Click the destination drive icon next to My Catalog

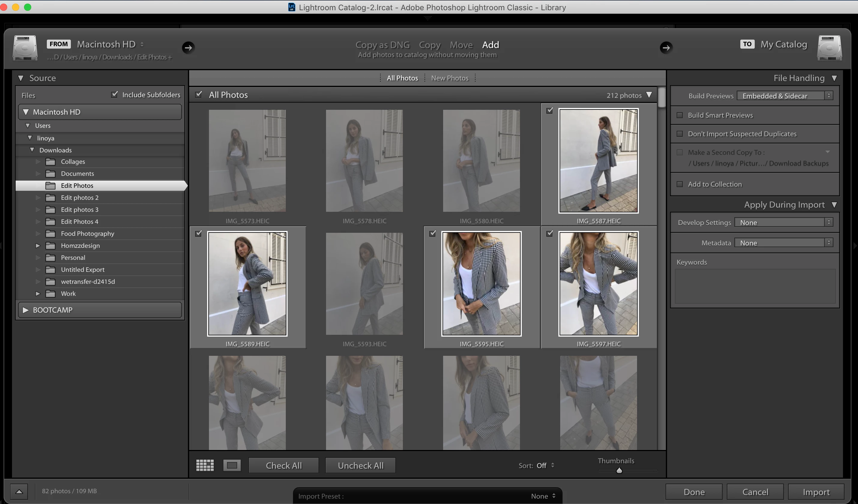(x=829, y=48)
